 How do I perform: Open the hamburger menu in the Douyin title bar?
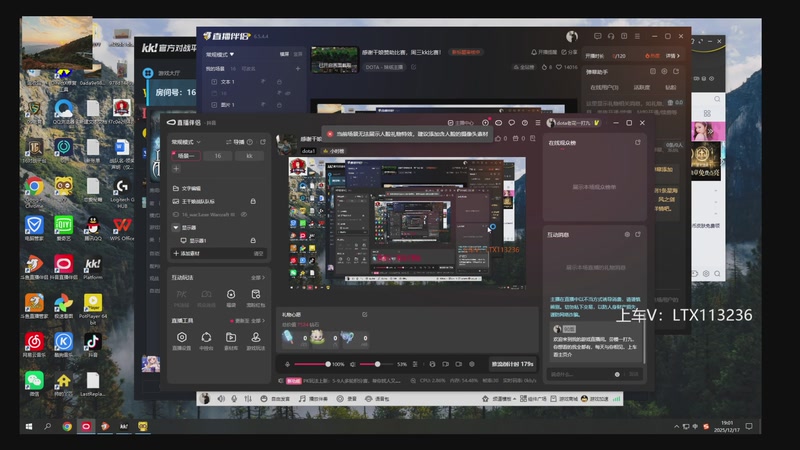pyautogui.click(x=538, y=123)
